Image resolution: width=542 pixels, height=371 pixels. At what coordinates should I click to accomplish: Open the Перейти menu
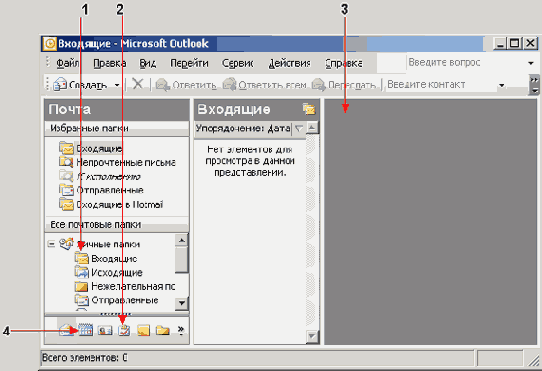(x=189, y=63)
